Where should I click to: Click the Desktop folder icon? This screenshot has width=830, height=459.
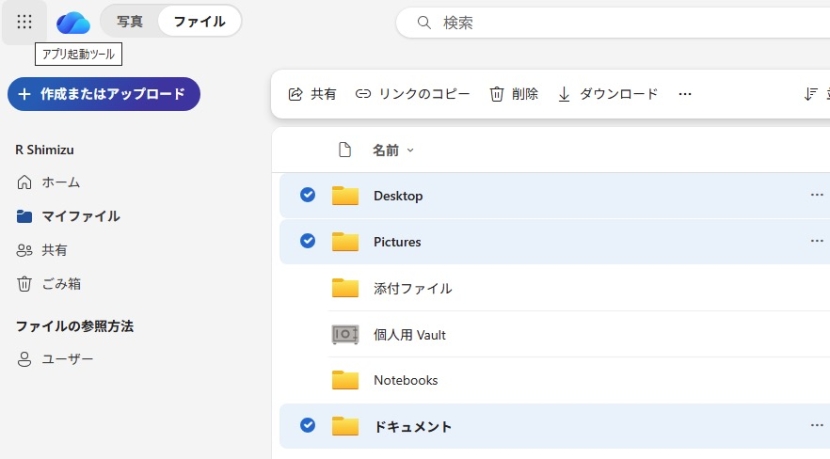[345, 195]
